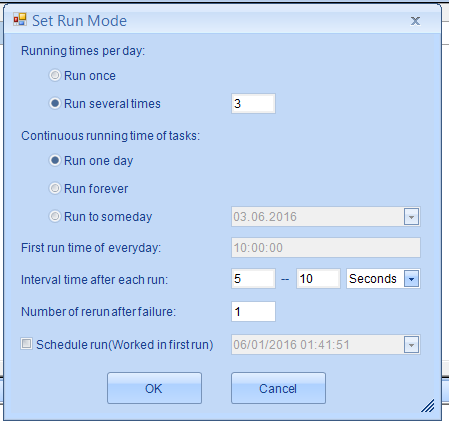Image resolution: width=449 pixels, height=428 pixels.
Task: Open the Schedule run datetime dropdown arrow
Action: (411, 345)
